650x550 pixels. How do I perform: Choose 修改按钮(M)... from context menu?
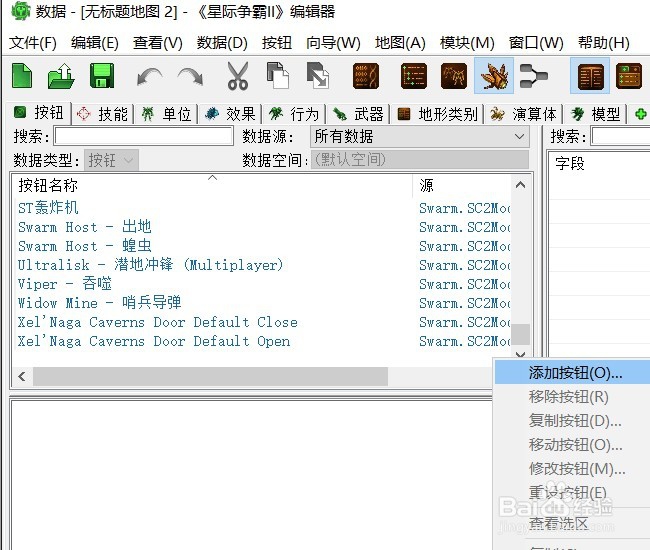click(572, 469)
